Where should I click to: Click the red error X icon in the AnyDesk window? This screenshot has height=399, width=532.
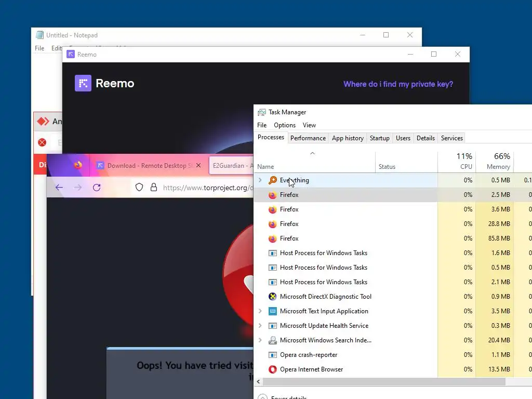(x=42, y=142)
